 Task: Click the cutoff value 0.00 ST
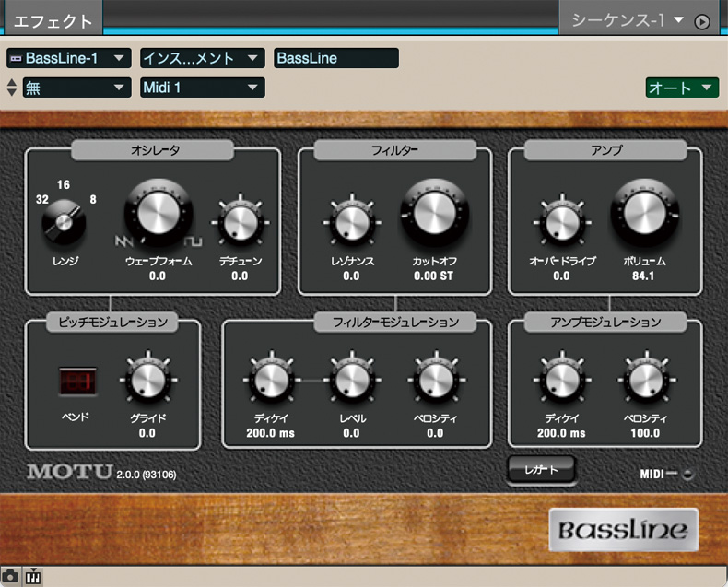[433, 276]
